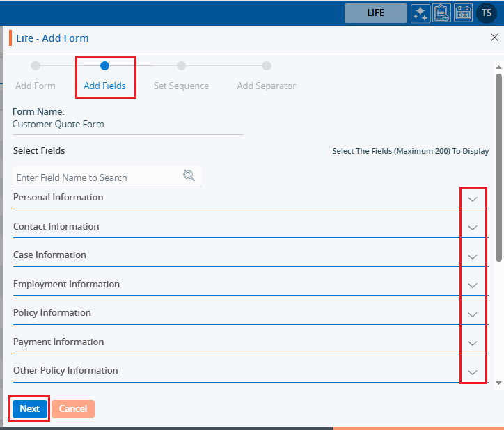Close the Life - Add Form dialog
This screenshot has width=504, height=430.
494,38
